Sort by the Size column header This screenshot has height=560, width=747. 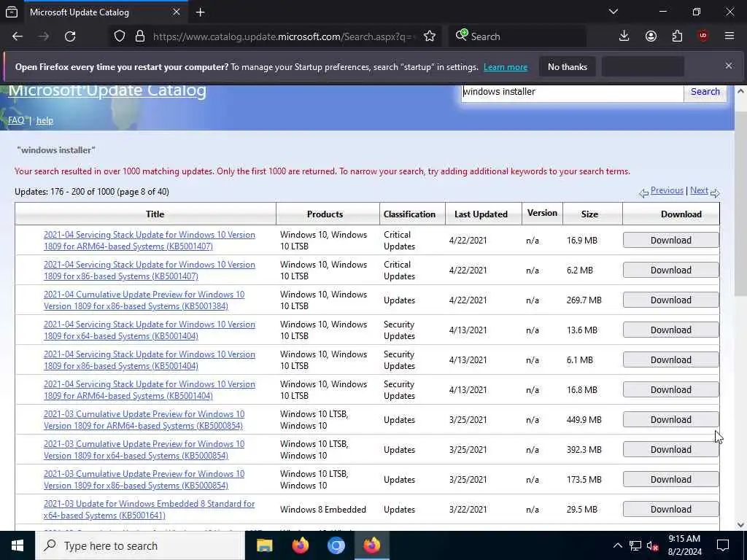tap(589, 214)
